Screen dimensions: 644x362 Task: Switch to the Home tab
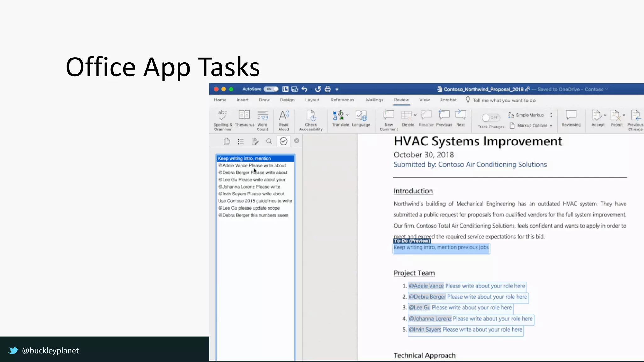220,100
